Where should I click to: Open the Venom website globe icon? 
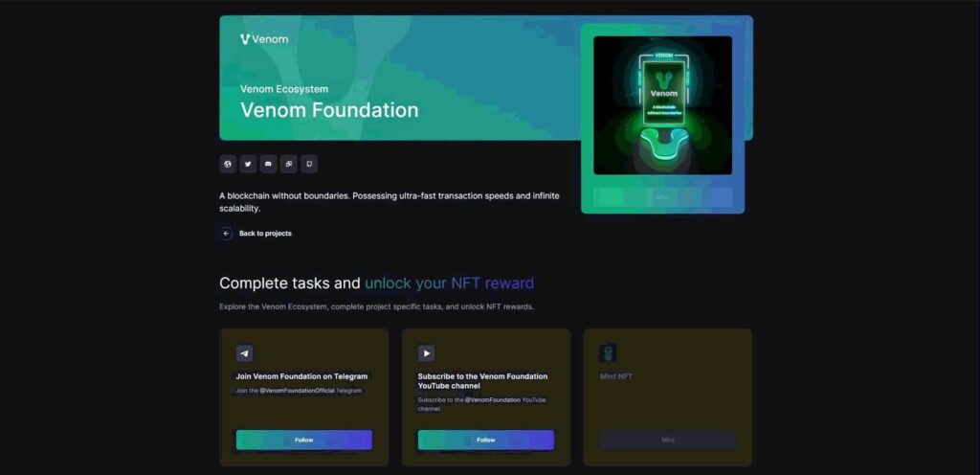click(x=228, y=164)
